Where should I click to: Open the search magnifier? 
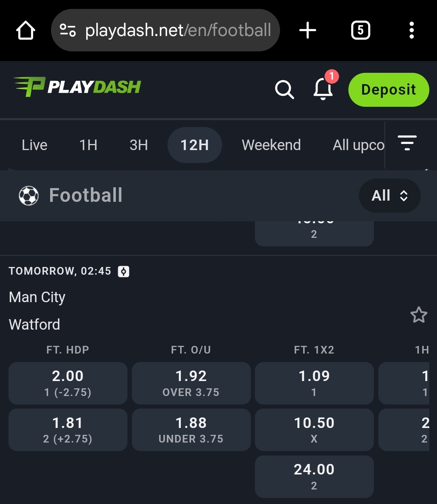[x=284, y=89]
